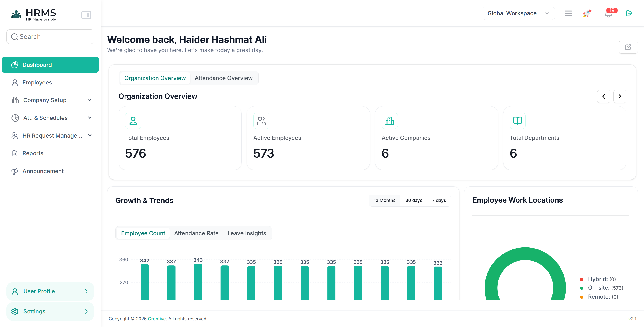Click the orange Remote legend dot
644x327 pixels.
[581, 297]
